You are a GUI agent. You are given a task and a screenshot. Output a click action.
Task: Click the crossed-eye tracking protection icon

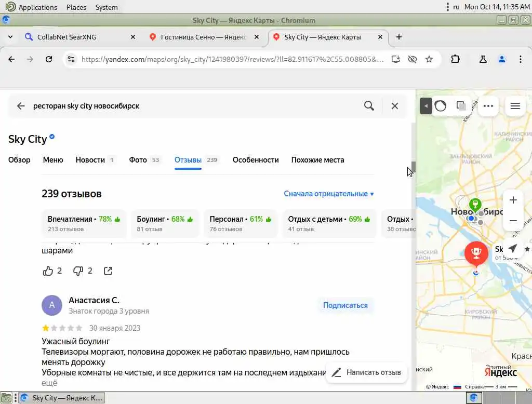coord(412,59)
